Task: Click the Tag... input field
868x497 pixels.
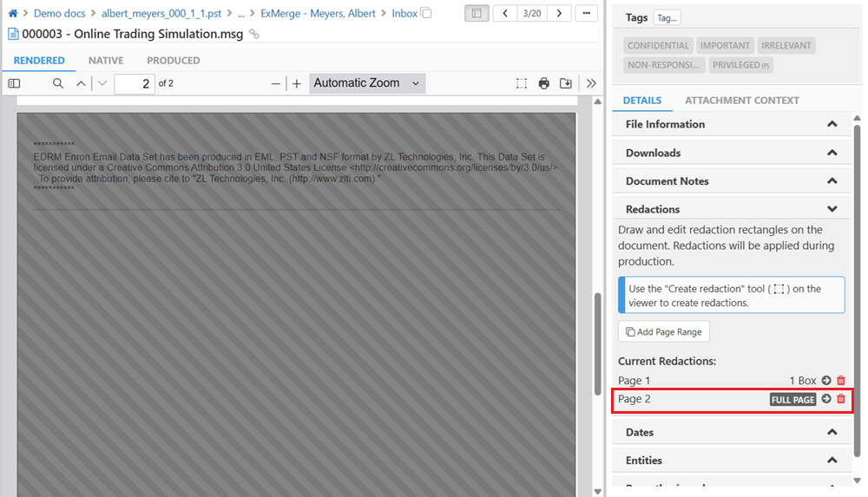Action: pos(667,17)
